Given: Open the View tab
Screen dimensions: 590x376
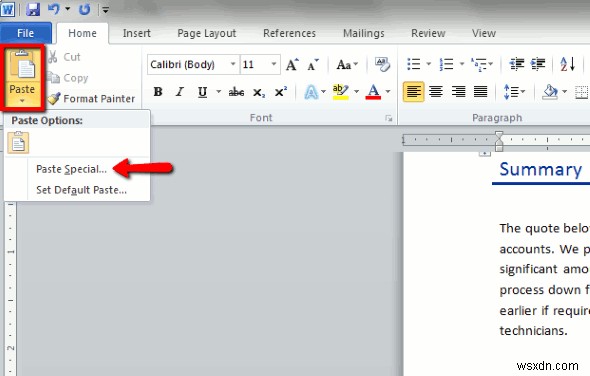Looking at the screenshot, I should click(484, 33).
